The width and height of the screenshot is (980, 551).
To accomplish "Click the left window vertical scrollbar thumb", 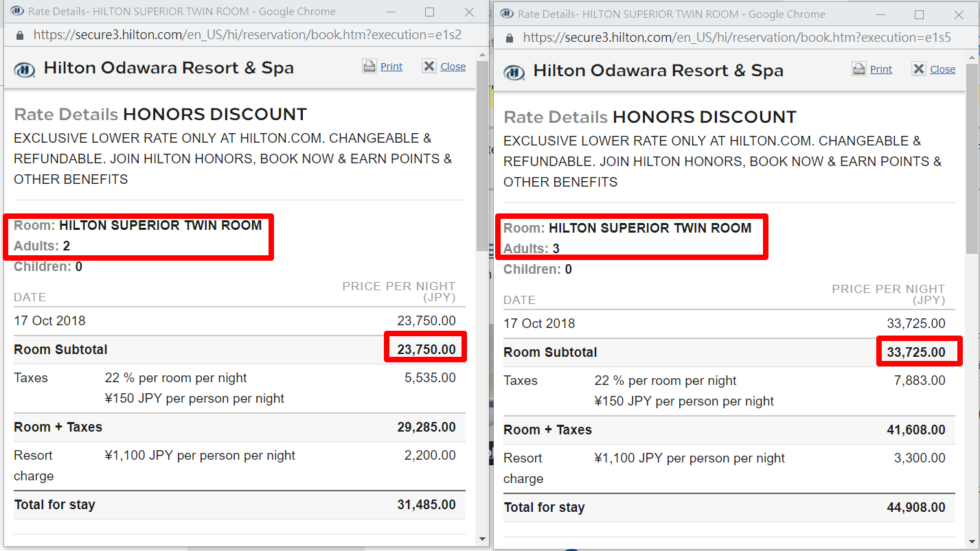I will pos(482,156).
